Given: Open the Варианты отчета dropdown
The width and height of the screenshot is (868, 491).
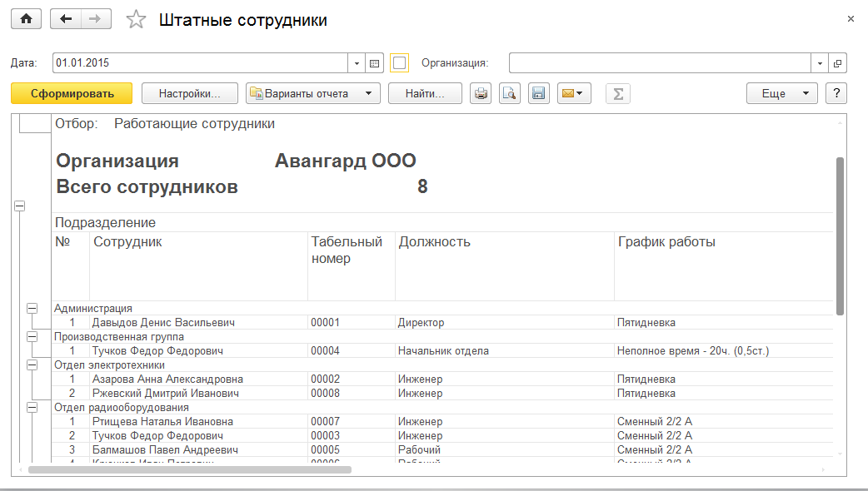Looking at the screenshot, I should [313, 93].
